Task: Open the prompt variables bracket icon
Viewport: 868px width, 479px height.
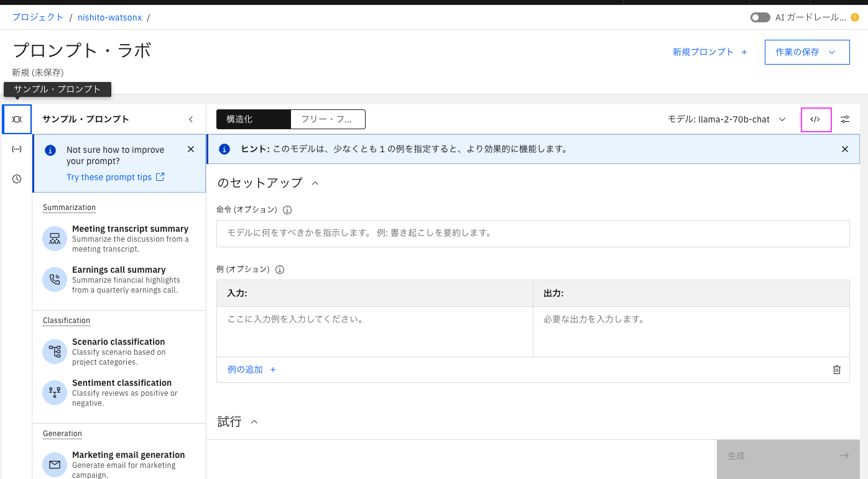Action: click(17, 149)
